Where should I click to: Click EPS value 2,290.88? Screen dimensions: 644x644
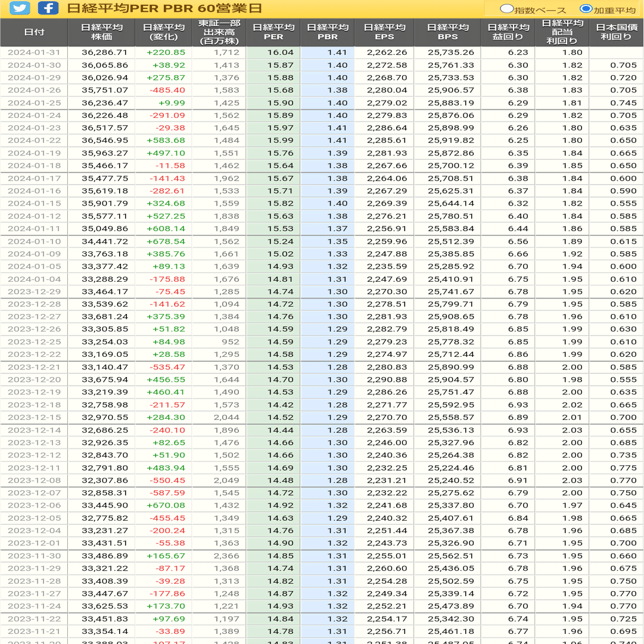tap(387, 380)
